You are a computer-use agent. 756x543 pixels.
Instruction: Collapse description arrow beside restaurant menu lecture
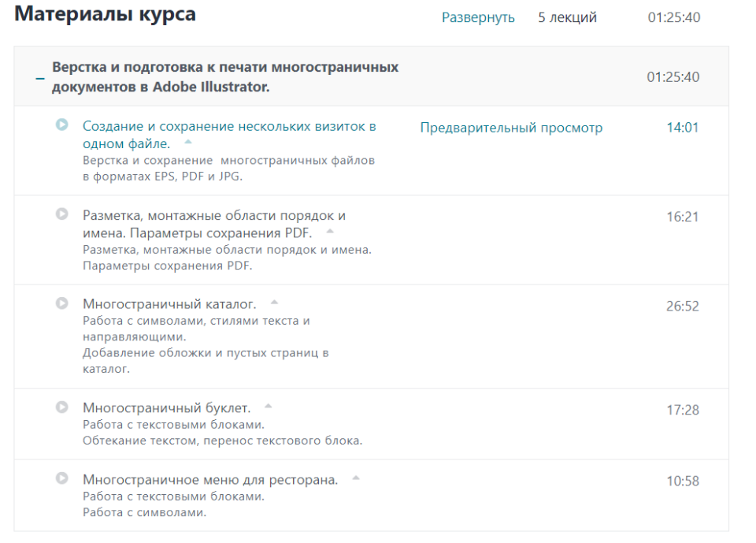coord(355,478)
